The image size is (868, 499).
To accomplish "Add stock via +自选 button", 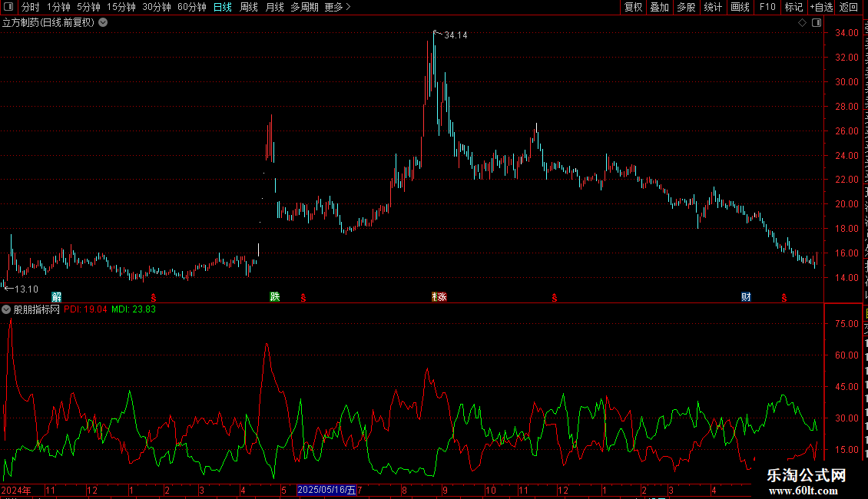I will pos(821,7).
